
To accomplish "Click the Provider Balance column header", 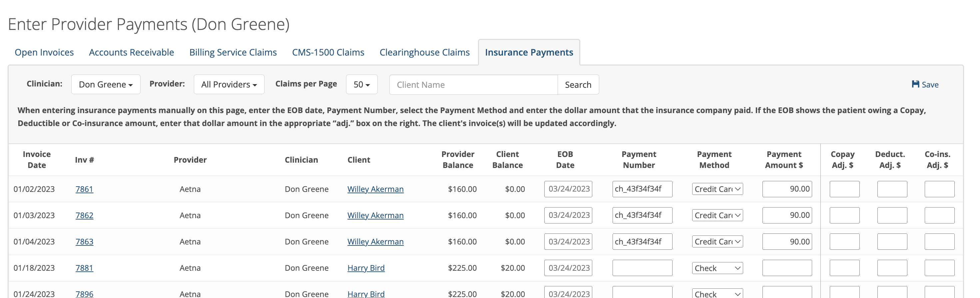I will [x=458, y=160].
